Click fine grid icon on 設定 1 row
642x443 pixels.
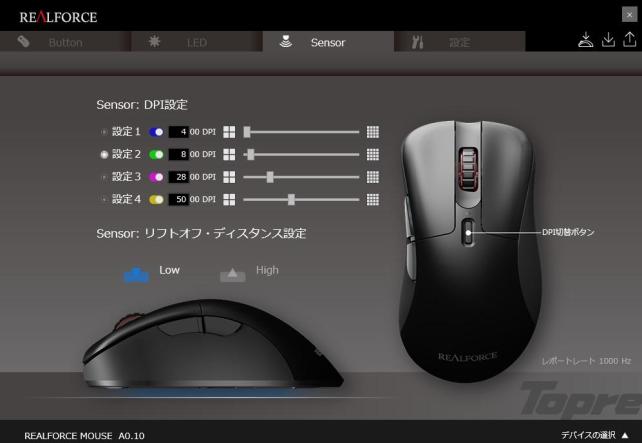pyautogui.click(x=373, y=132)
